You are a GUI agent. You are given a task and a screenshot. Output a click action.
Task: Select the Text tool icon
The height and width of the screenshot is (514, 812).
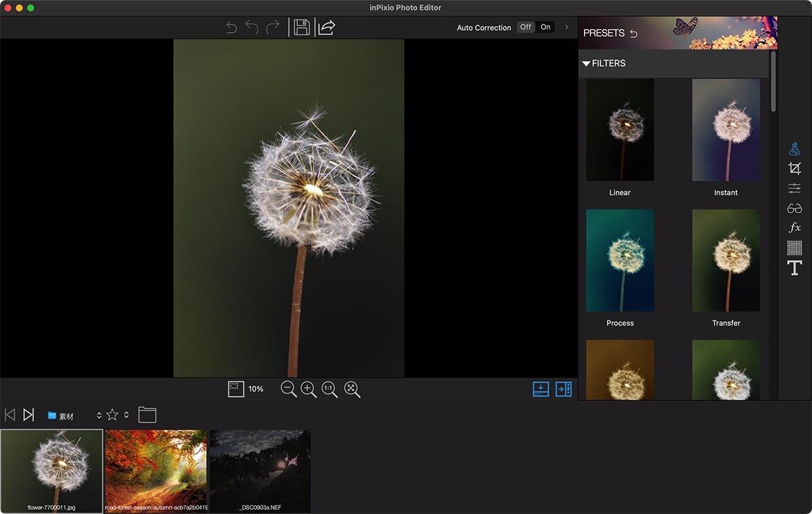click(794, 267)
